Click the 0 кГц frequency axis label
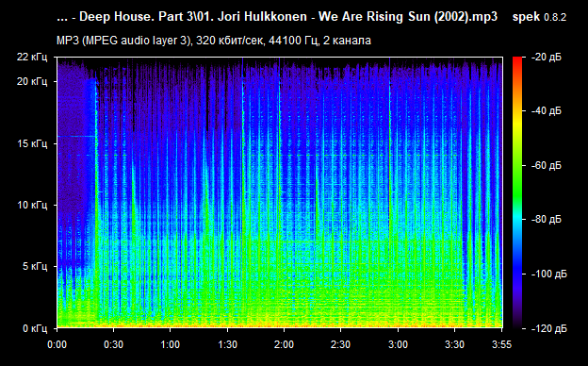The width and height of the screenshot is (588, 366). click(x=35, y=328)
